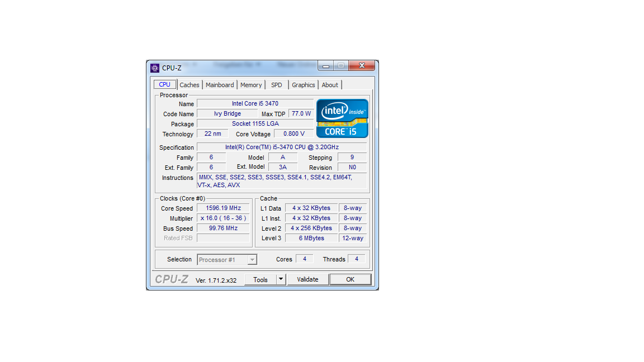The height and width of the screenshot is (362, 644).
Task: Click the Intel Core i5 logo badge
Action: [342, 118]
